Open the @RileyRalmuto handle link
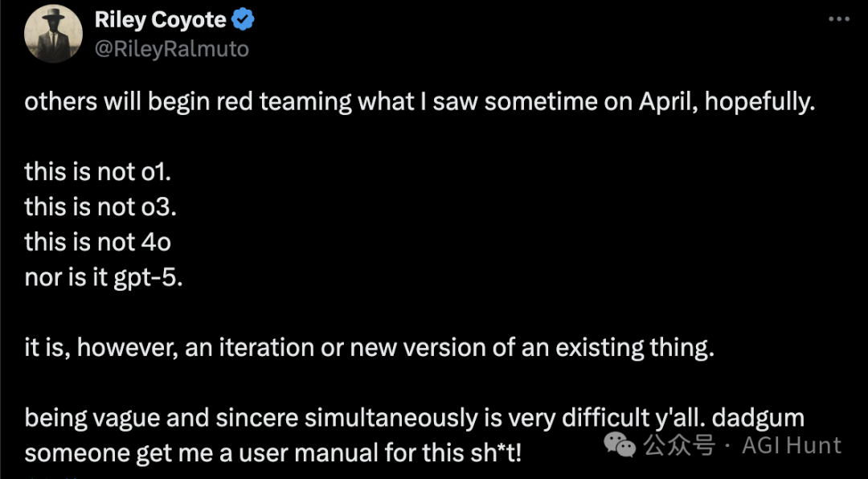This screenshot has width=868, height=479. 172,48
